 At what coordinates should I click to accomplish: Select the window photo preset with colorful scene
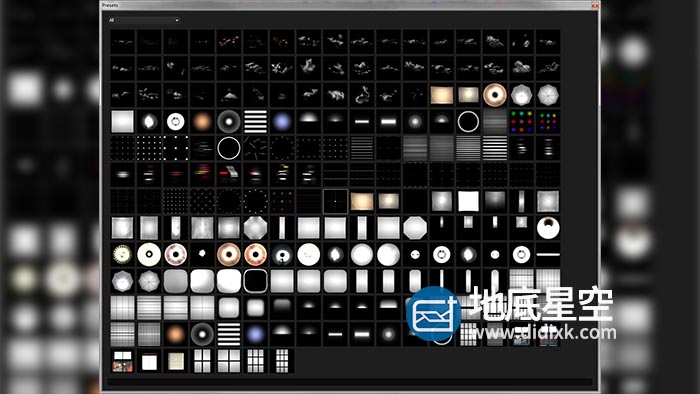(122, 361)
